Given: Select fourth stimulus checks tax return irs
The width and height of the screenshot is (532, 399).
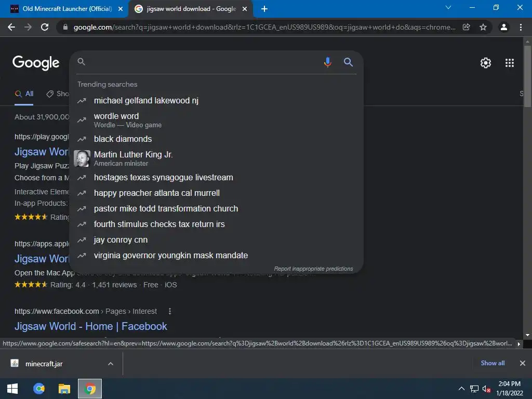Looking at the screenshot, I should (216, 224).
